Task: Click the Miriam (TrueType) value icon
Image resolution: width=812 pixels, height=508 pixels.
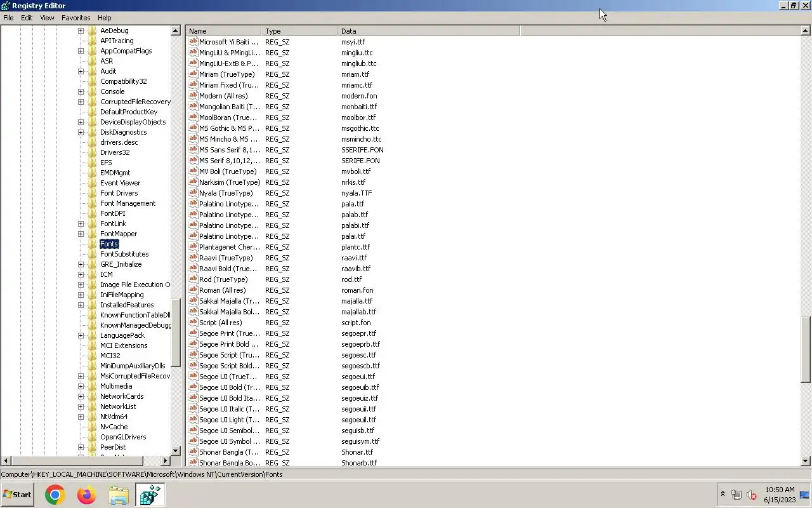Action: [193, 74]
